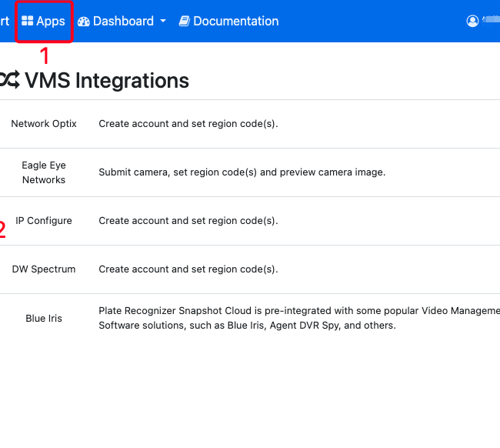The height and width of the screenshot is (448, 500).
Task: Open the Apps menu item
Action: click(43, 21)
